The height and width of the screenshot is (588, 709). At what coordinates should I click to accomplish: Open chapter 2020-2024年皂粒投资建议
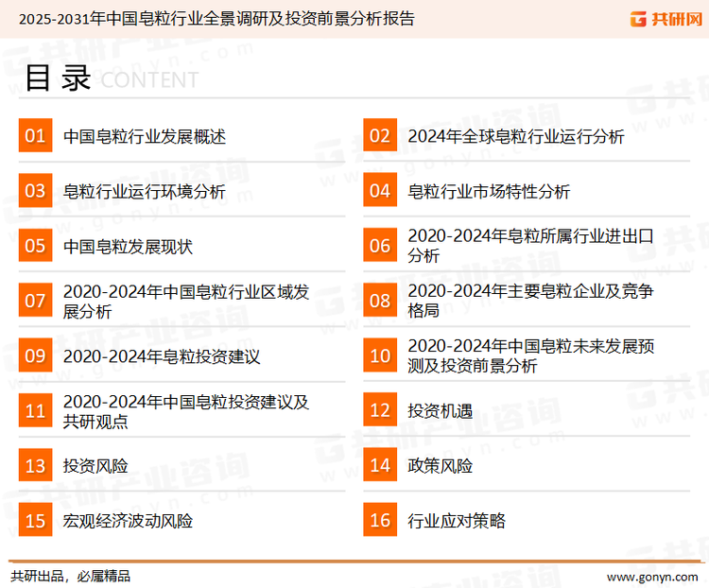coord(162,356)
